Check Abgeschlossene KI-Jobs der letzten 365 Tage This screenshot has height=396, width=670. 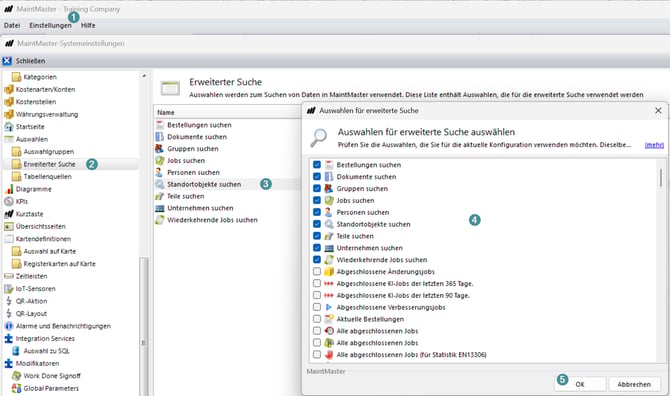(317, 283)
